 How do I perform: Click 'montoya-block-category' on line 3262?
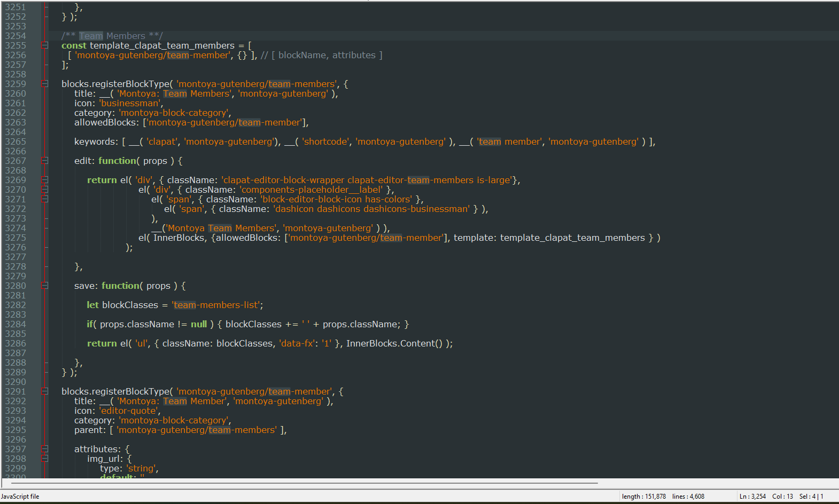174,113
